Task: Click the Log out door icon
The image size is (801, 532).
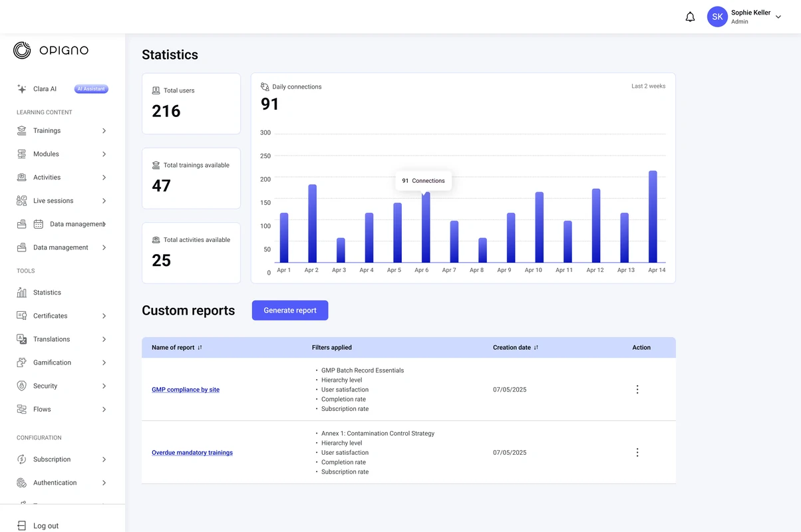Action: [22, 525]
